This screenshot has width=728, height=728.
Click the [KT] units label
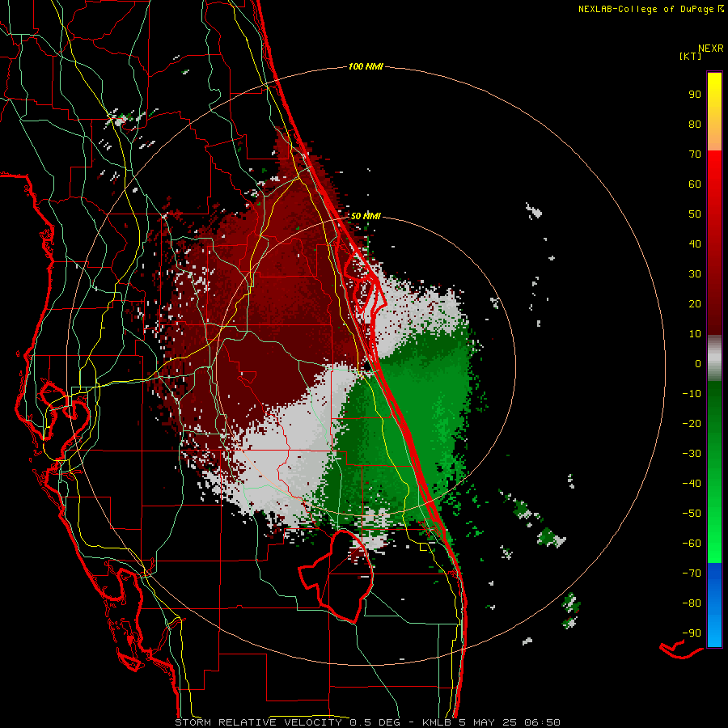point(691,56)
